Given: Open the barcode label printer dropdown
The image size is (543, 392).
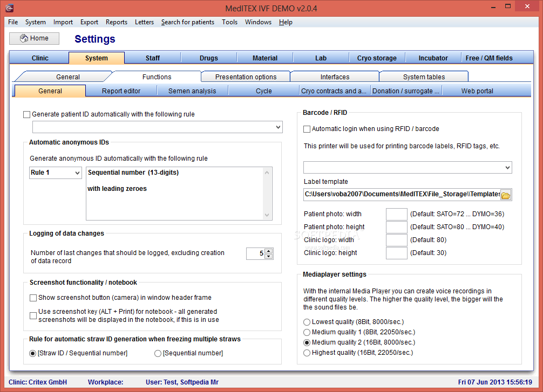Looking at the screenshot, I should [507, 168].
